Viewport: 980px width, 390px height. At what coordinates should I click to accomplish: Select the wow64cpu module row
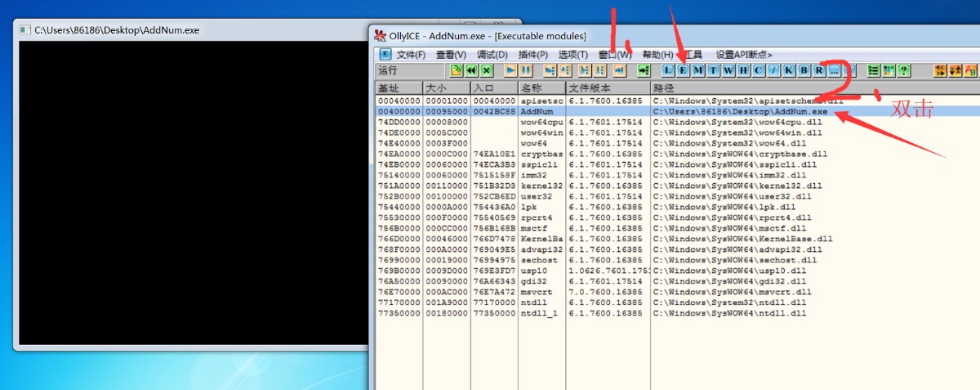[x=677, y=122]
